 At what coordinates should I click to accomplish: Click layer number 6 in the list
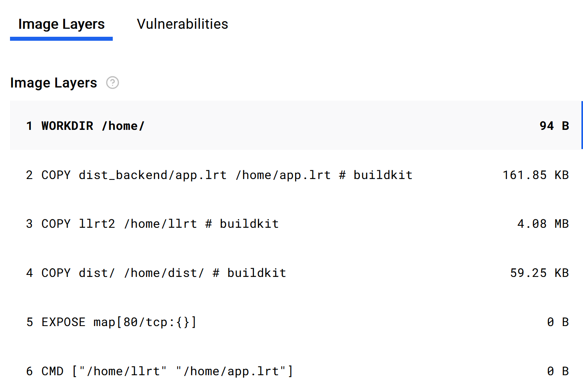point(29,371)
